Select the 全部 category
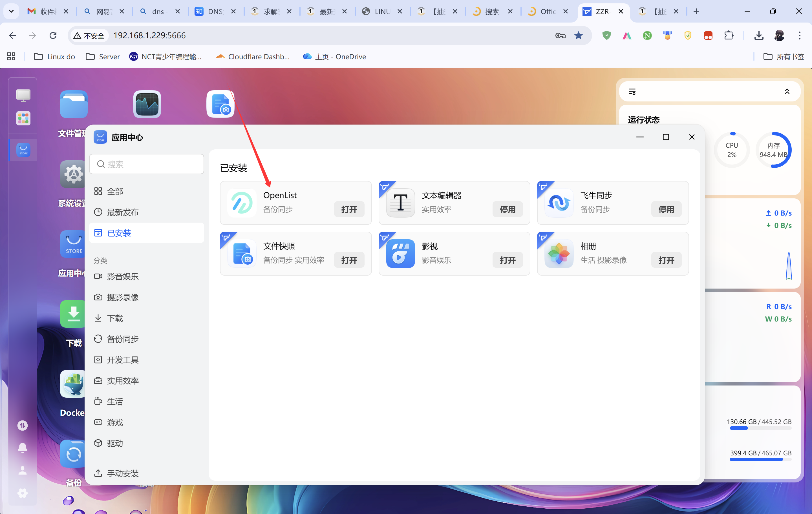Screen dimensions: 812x514 click(115, 191)
